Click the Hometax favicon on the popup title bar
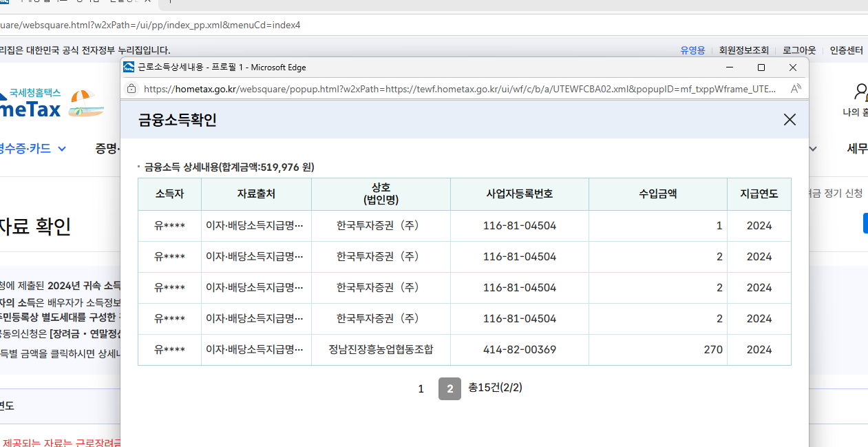Screen dimensions: 868x447 tap(129, 67)
